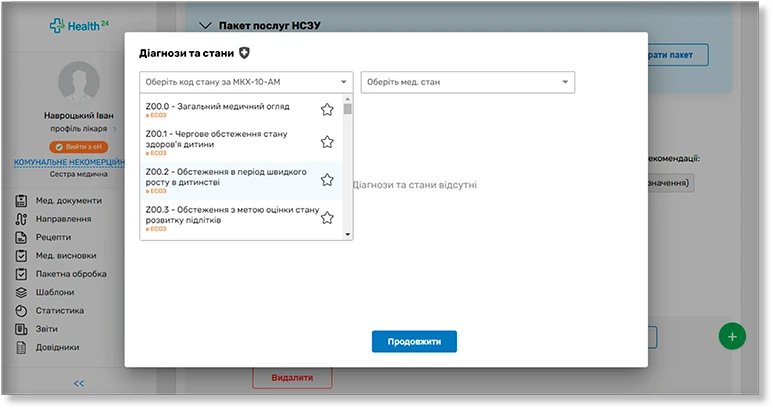Screen dimensions: 773x409
Task: Collapse the НСЗУ service package section
Action: pyautogui.click(x=207, y=25)
